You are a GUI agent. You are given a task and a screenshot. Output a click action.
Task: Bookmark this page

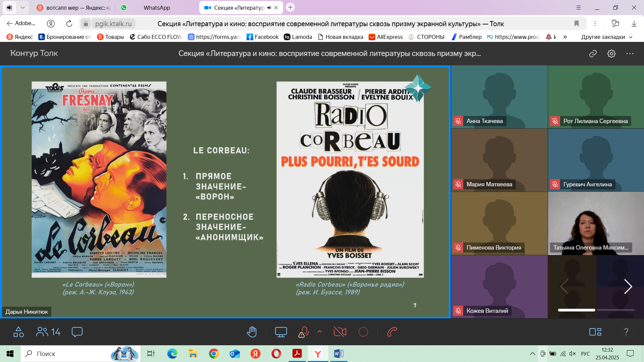[x=577, y=23]
